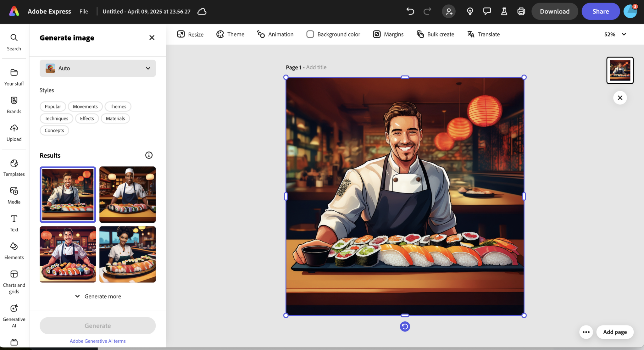Click the Download button

click(x=554, y=11)
